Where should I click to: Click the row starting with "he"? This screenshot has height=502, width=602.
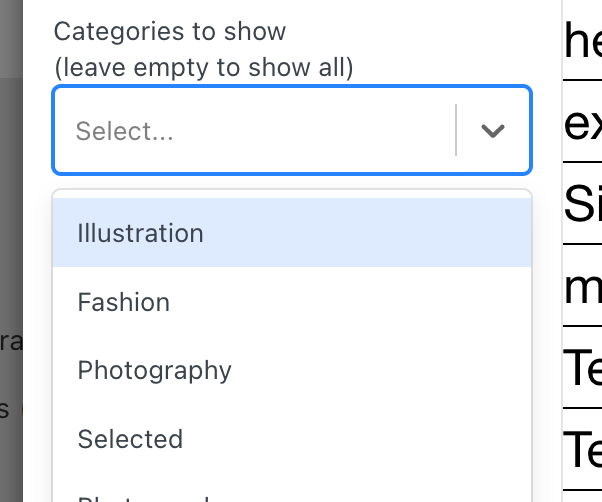tap(583, 42)
